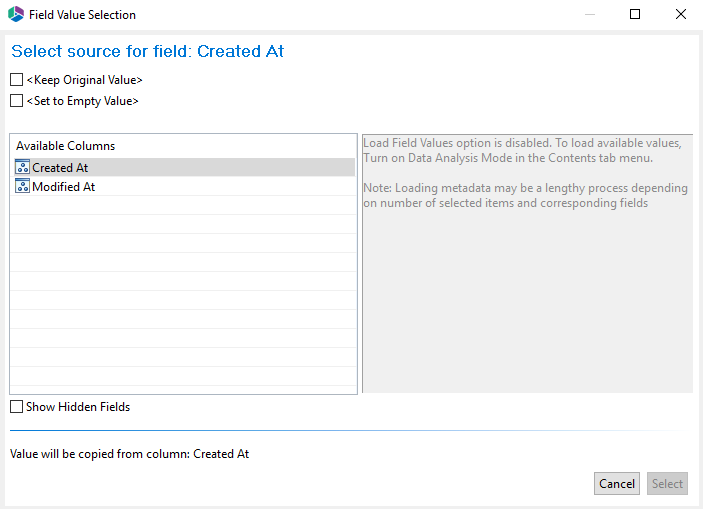
Task: Click the Load Field Values disabled message
Action: coord(521,150)
